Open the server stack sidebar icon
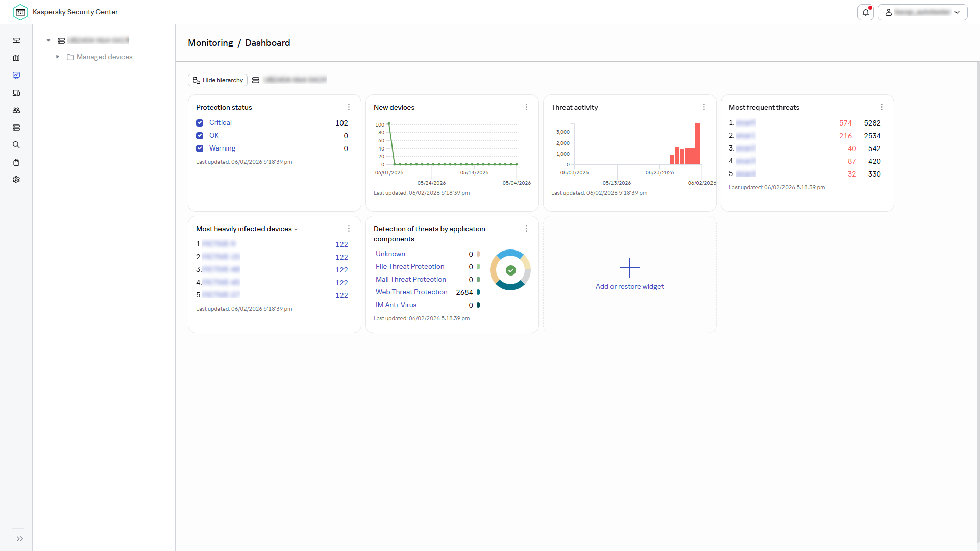Image resolution: width=980 pixels, height=551 pixels. tap(16, 128)
